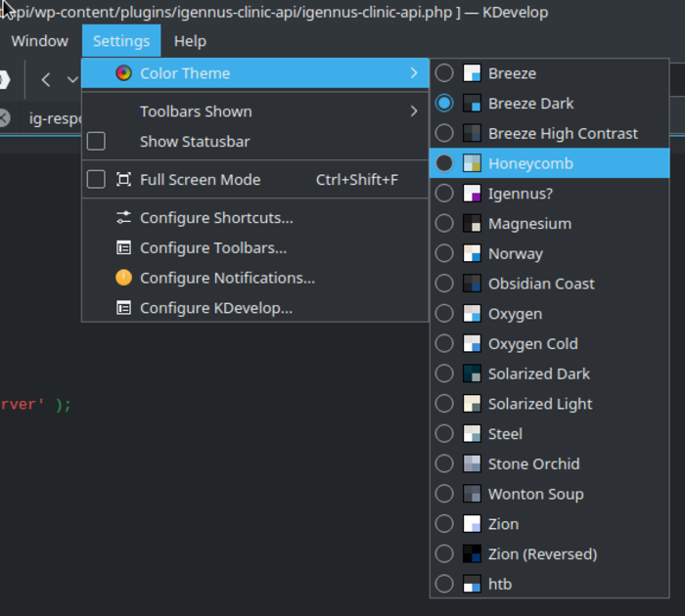The height and width of the screenshot is (616, 685).
Task: Click the Full Screen Mode icon
Action: click(123, 180)
